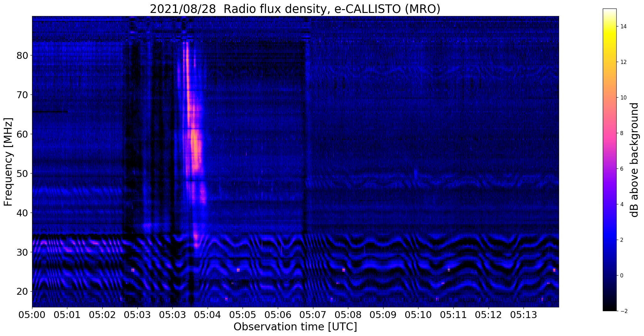
Task: Select the 05:06 time tick label
Action: [x=278, y=315]
